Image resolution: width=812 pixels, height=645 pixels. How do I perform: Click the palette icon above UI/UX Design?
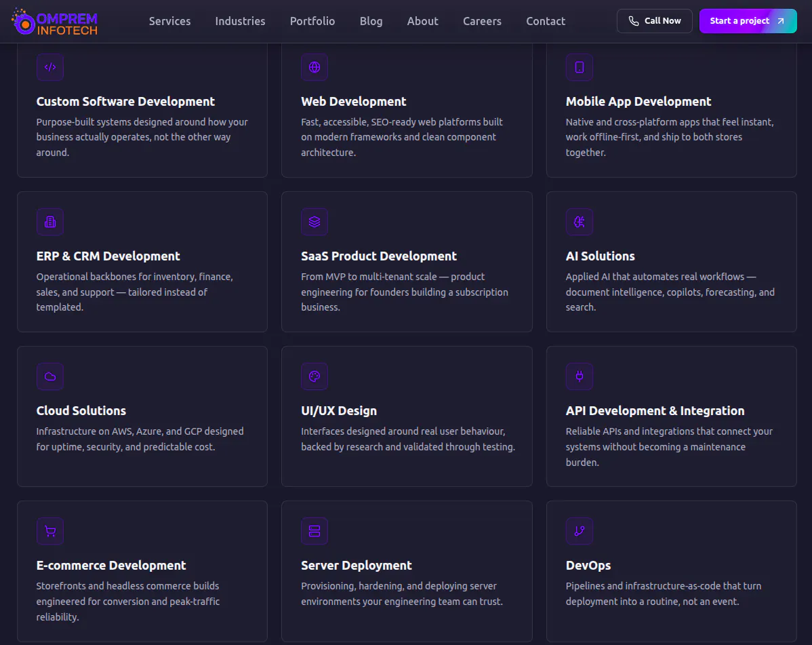click(314, 376)
